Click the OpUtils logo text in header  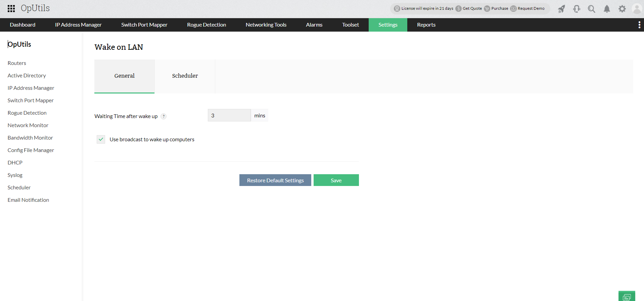(35, 8)
